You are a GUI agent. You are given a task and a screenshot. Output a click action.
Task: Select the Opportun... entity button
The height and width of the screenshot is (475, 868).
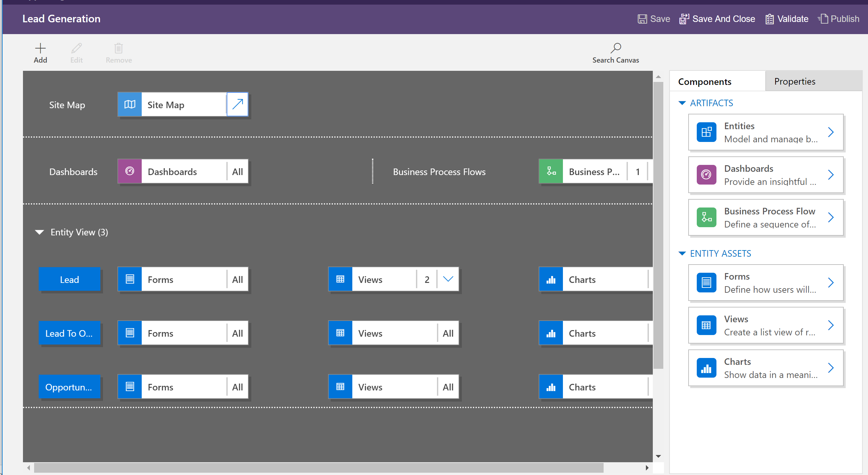click(70, 387)
